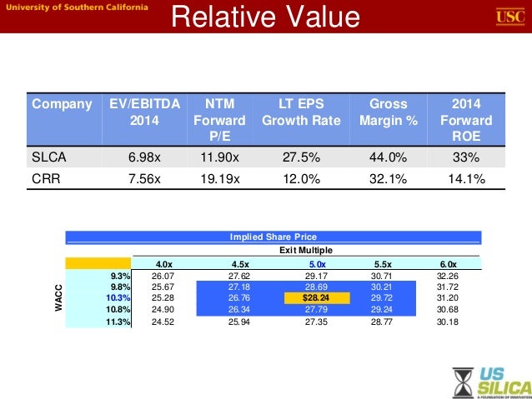
Task: Click SLCA's forward P/E value 11.90x
Action: coord(220,157)
